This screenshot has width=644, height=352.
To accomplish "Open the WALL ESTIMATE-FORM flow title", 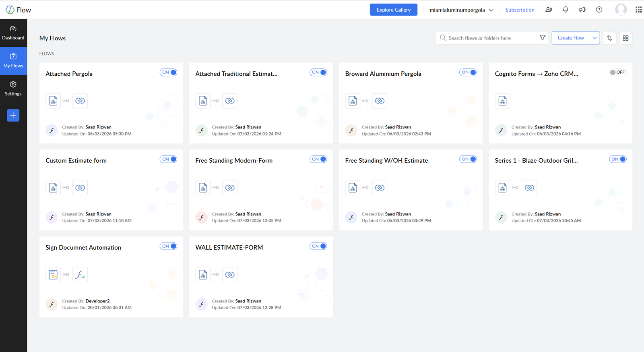I will point(229,247).
